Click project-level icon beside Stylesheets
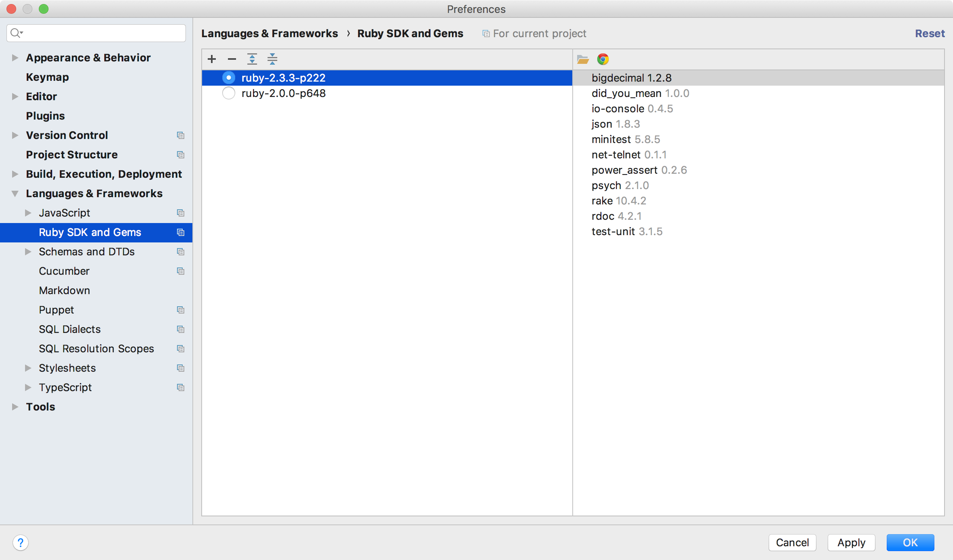This screenshot has height=560, width=953. (x=181, y=368)
